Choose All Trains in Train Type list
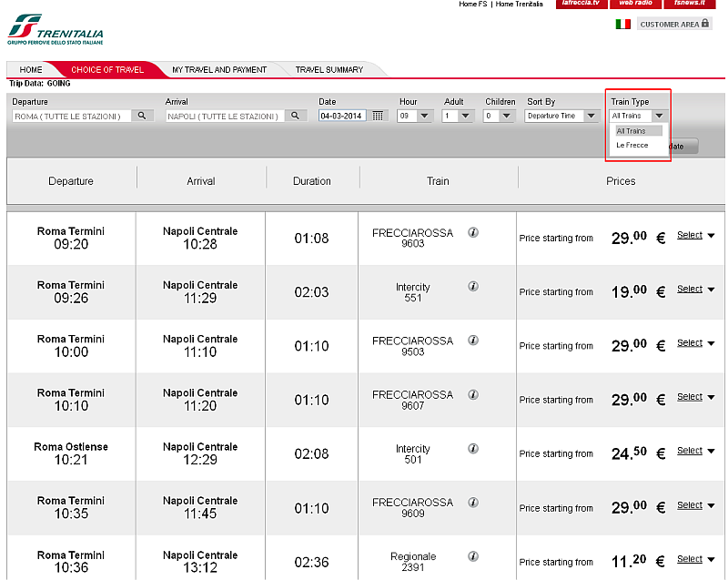Viewport: 728px width, 580px height. (x=639, y=131)
